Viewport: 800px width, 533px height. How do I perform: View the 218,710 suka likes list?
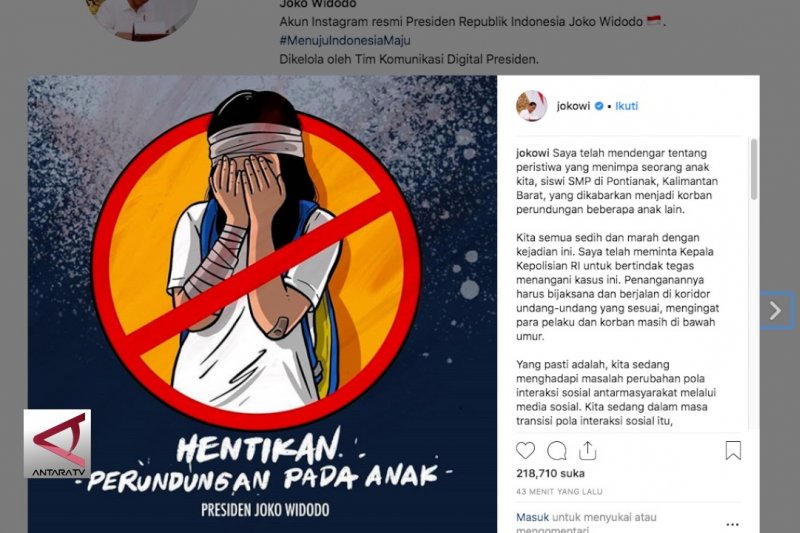(x=551, y=473)
